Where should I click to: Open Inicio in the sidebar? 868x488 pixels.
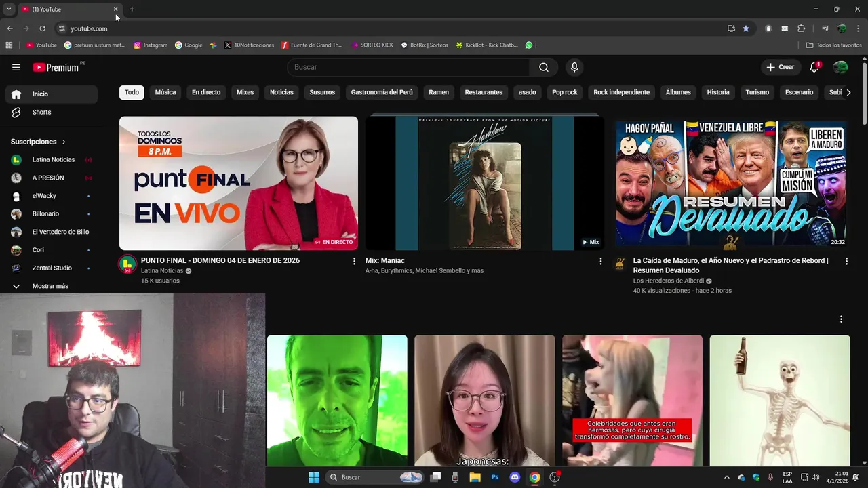pyautogui.click(x=52, y=94)
